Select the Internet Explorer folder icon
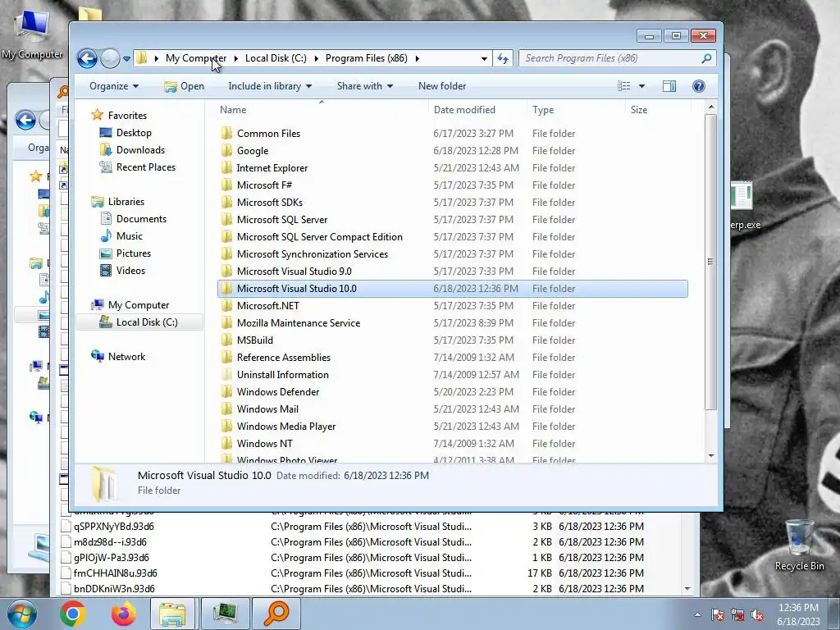 point(227,167)
